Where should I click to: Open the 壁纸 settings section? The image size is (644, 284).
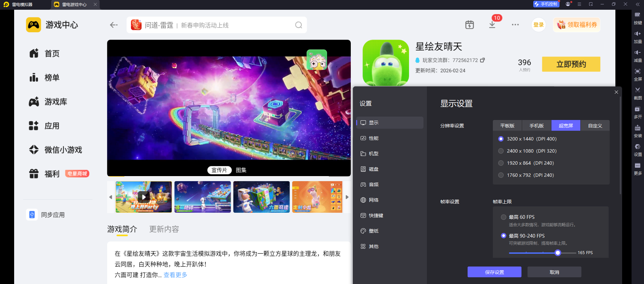[x=390, y=231]
